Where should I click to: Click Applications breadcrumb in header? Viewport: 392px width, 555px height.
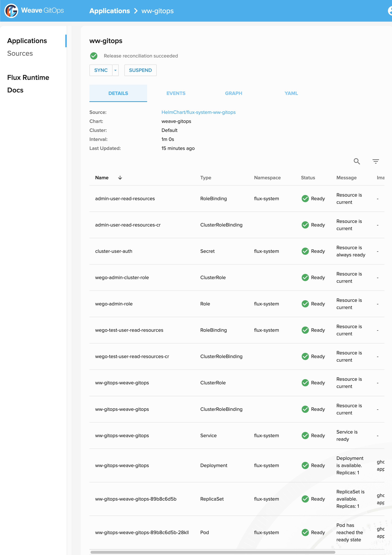tap(110, 11)
